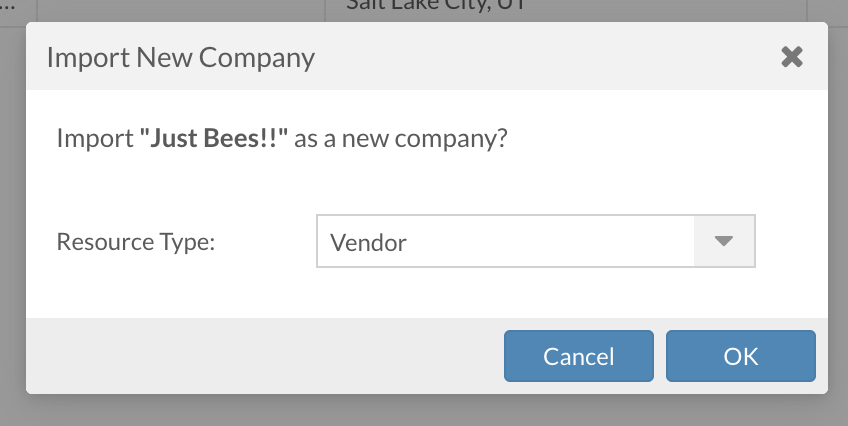
Task: Show Resource Type options via the arrow
Action: click(x=724, y=242)
